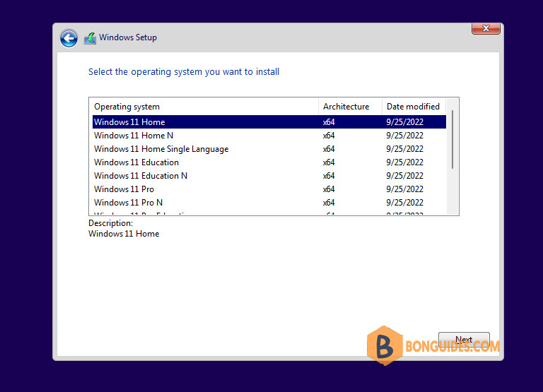
Task: Click x64 cell in Windows 11 Pro row
Action: click(329, 189)
